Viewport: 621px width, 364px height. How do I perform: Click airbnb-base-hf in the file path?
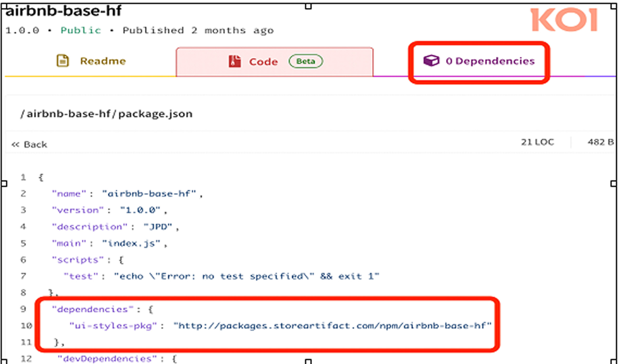click(69, 114)
